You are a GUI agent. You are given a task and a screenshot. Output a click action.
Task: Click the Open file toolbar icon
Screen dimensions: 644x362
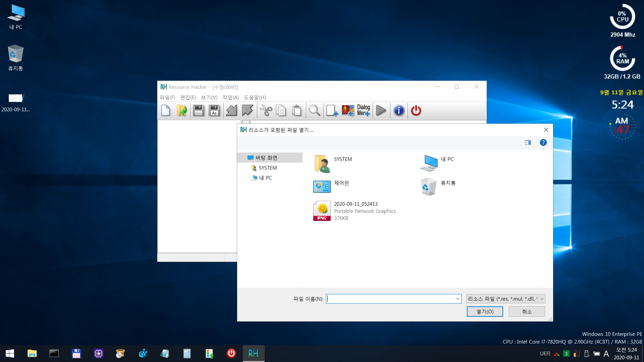(x=181, y=111)
